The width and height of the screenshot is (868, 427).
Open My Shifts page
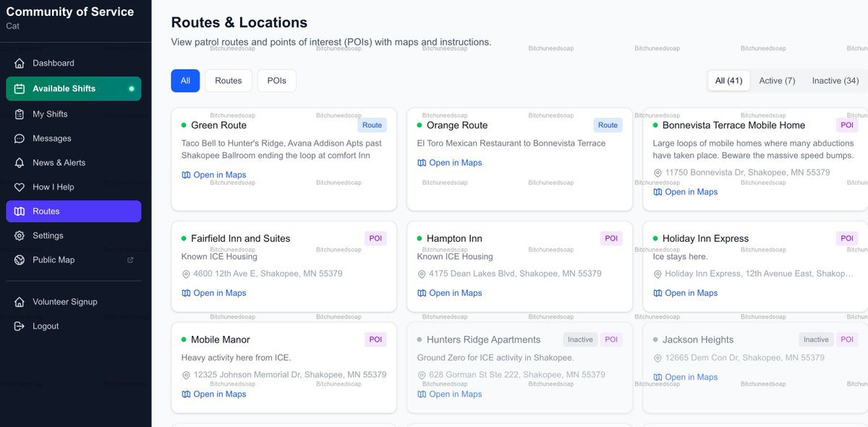point(74,114)
